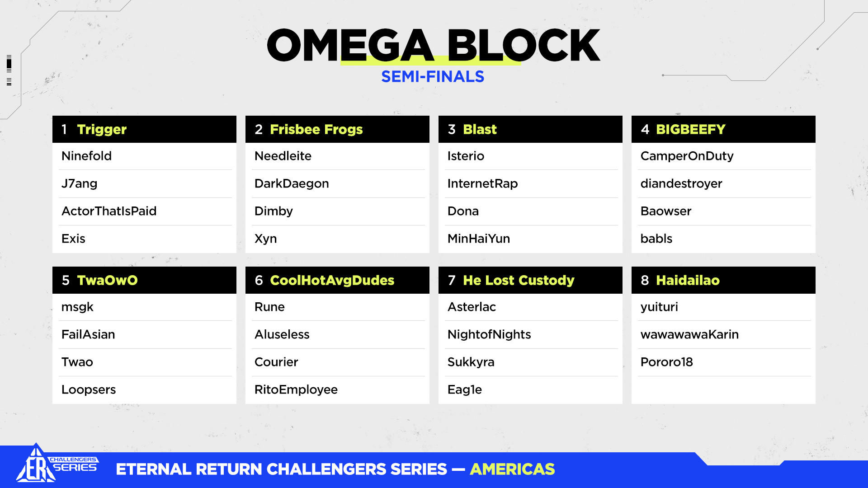Select the TwaOwO team header
This screenshot has width=868, height=488.
(144, 280)
